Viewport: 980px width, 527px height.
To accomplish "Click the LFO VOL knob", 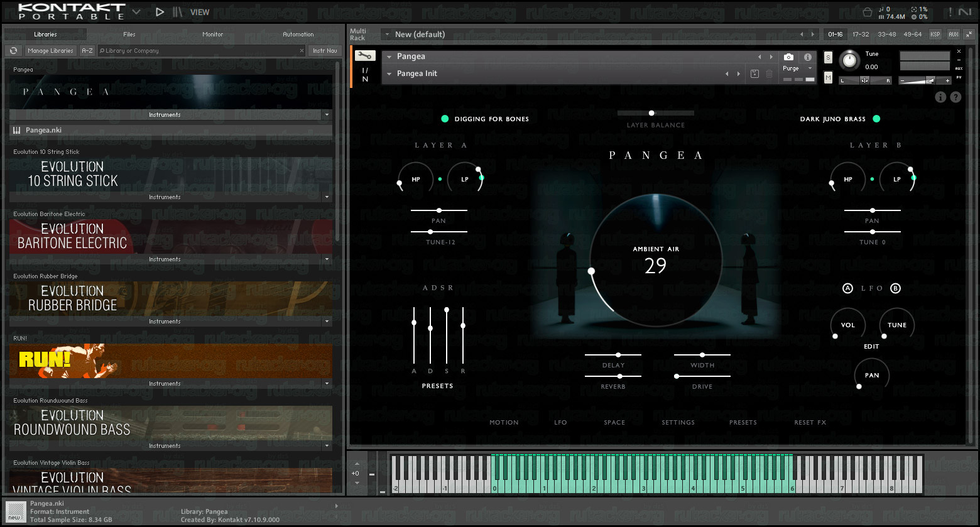I will [x=847, y=325].
